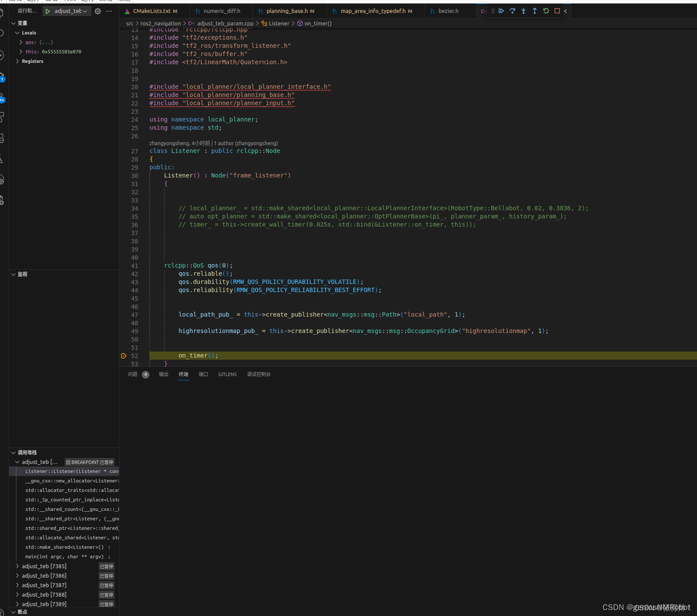Click the C++ file icon in breadcrumb
This screenshot has width=697, height=616.
click(191, 24)
